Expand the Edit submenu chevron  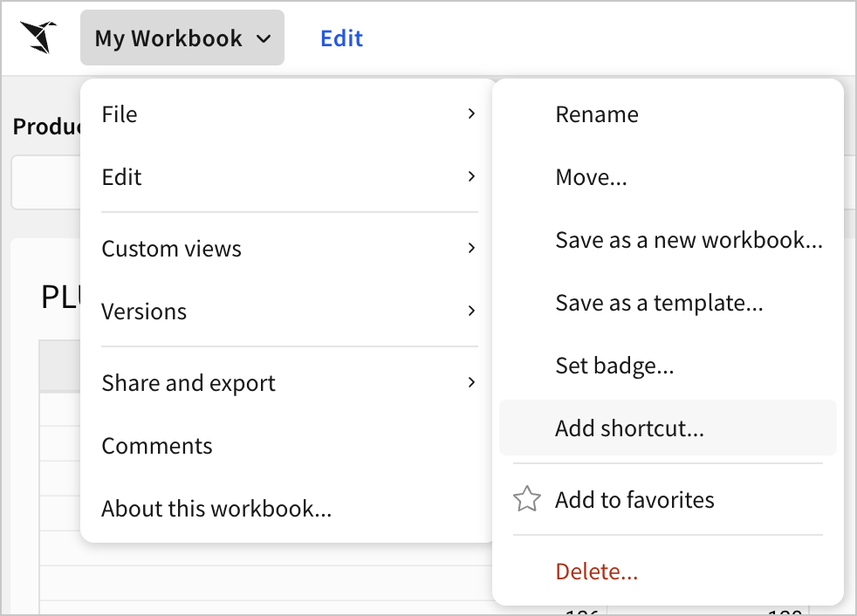pyautogui.click(x=471, y=177)
